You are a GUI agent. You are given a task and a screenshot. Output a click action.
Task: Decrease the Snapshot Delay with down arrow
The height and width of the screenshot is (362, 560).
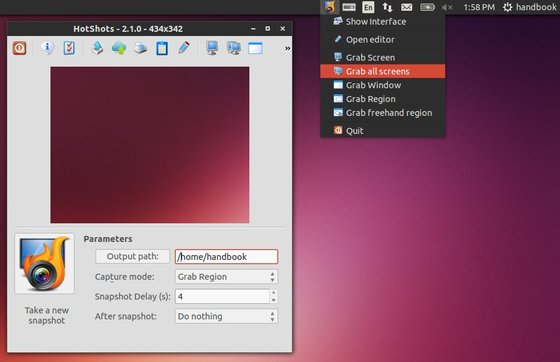tap(274, 300)
